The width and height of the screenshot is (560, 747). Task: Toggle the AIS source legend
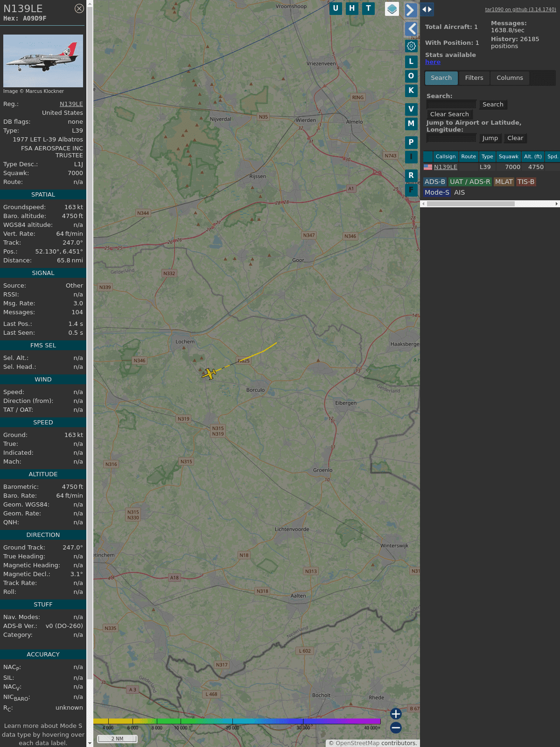460,192
